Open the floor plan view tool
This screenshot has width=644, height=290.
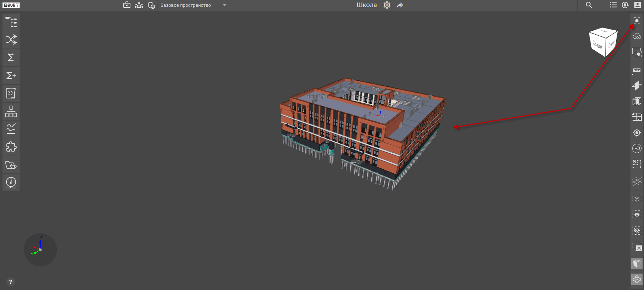(x=637, y=117)
